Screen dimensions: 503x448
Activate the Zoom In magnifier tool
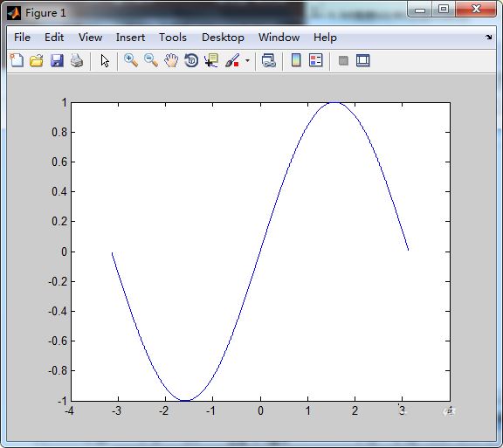click(x=131, y=60)
